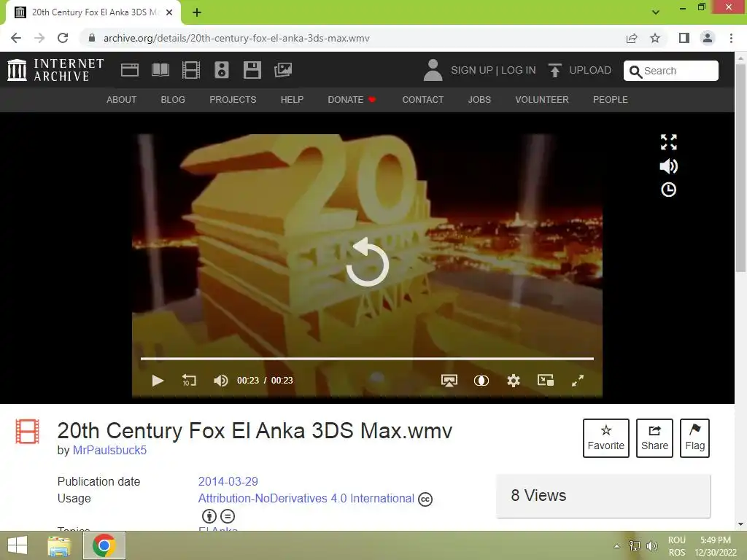Image resolution: width=747 pixels, height=560 pixels.
Task: Click the UPLOAD text link
Action: click(589, 71)
